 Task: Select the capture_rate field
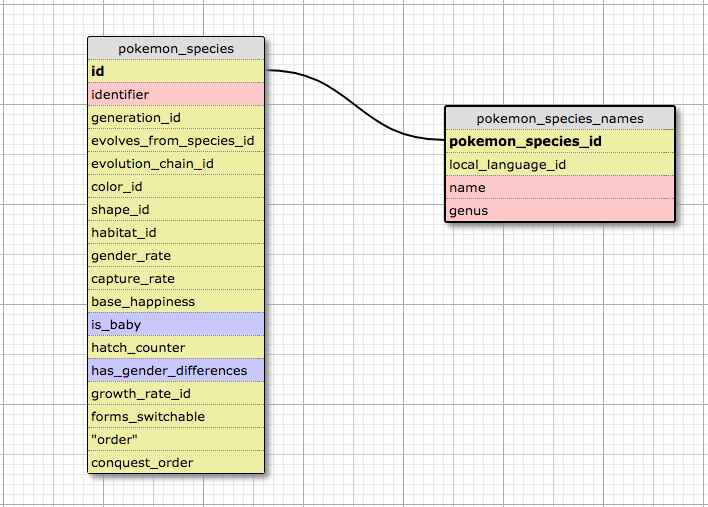coord(176,279)
